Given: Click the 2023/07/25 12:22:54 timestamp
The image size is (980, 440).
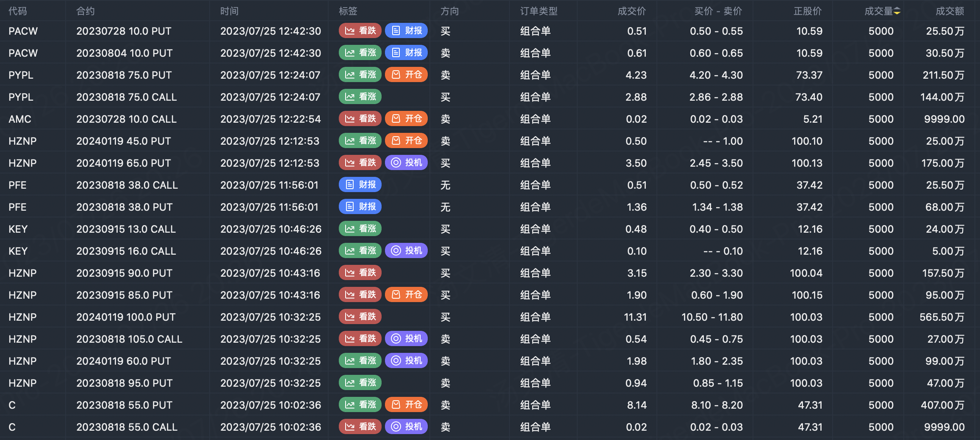Looking at the screenshot, I should (x=271, y=119).
